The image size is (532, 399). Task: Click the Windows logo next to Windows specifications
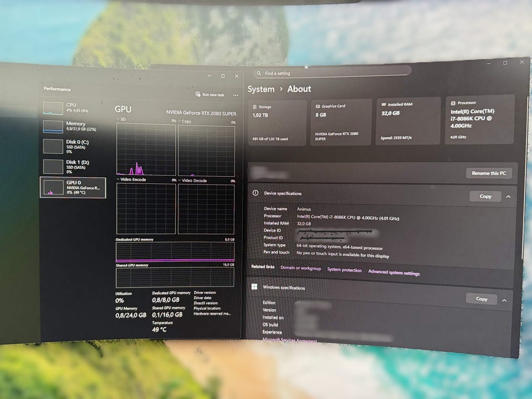point(254,287)
